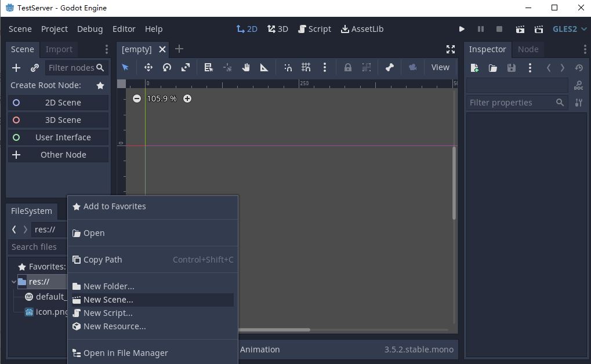Screen dimensions: 591x364
Task: Click the pivot change tool icon
Action: (x=227, y=67)
